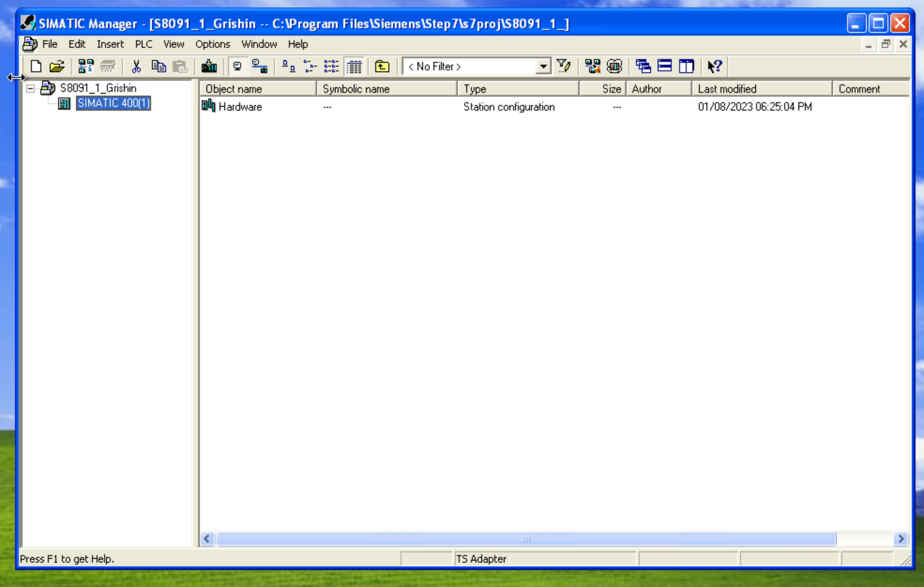Click the Up One Level folder icon
924x587 pixels.
[x=382, y=67]
